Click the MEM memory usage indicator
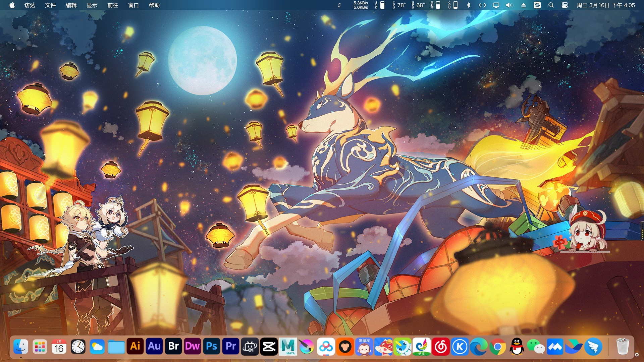 (436, 5)
